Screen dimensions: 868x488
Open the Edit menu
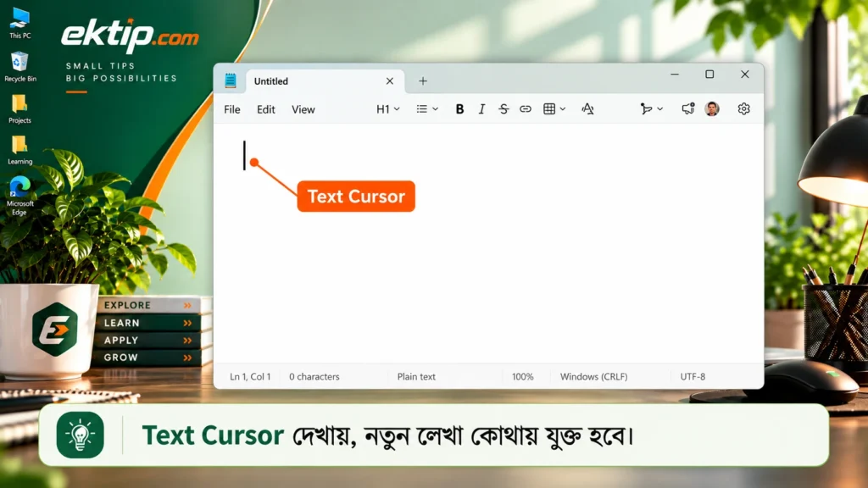265,109
